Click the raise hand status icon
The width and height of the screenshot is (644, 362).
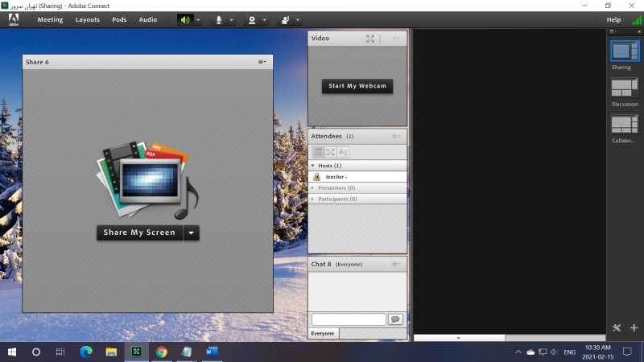click(284, 19)
